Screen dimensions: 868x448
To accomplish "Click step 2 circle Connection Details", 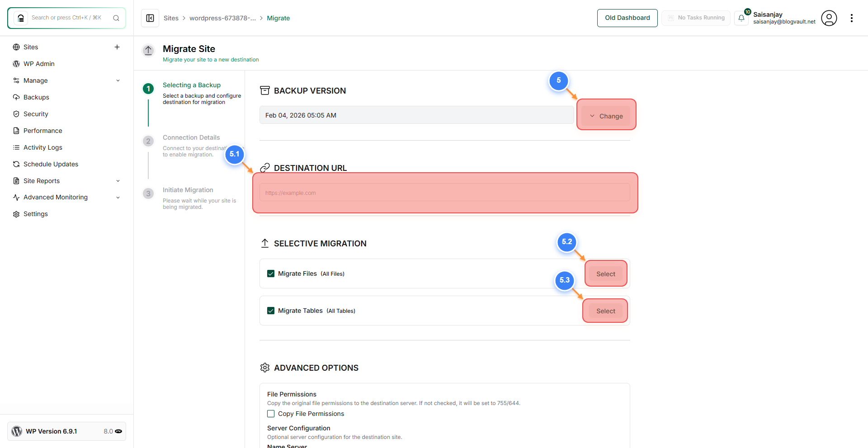I will click(x=148, y=141).
